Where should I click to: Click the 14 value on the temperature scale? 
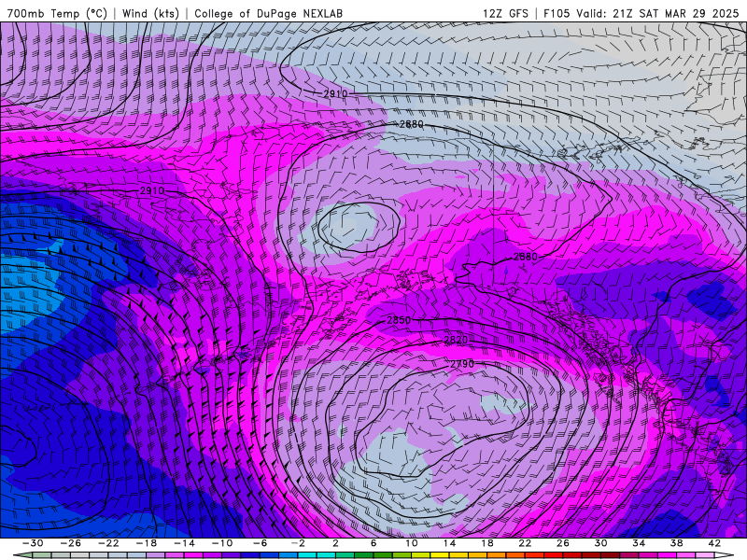click(x=449, y=543)
